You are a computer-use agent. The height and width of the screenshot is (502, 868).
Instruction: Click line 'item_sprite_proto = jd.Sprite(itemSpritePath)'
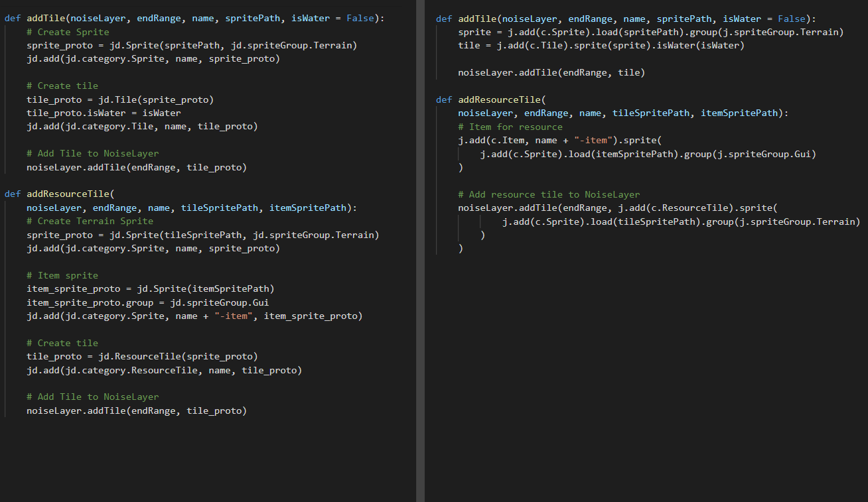[151, 288]
